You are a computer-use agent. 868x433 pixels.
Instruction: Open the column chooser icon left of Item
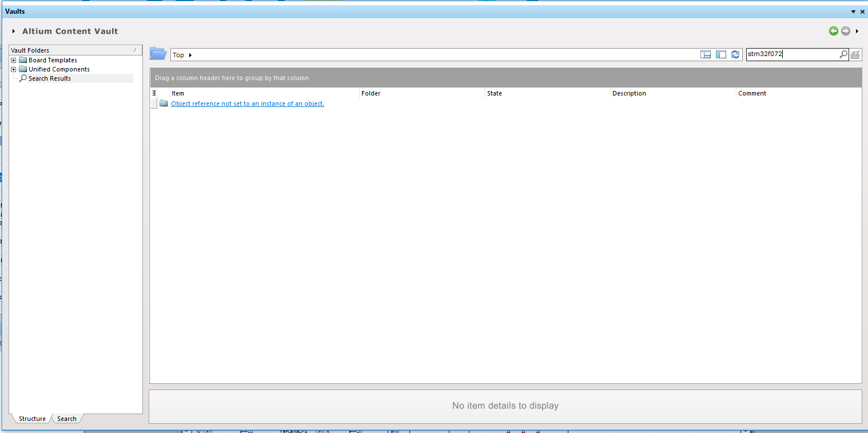154,93
